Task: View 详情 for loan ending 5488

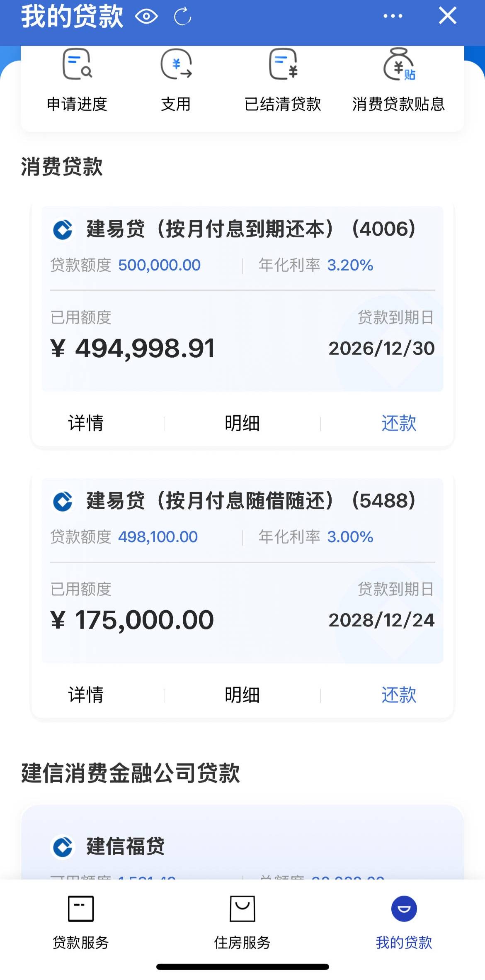Action: point(86,695)
